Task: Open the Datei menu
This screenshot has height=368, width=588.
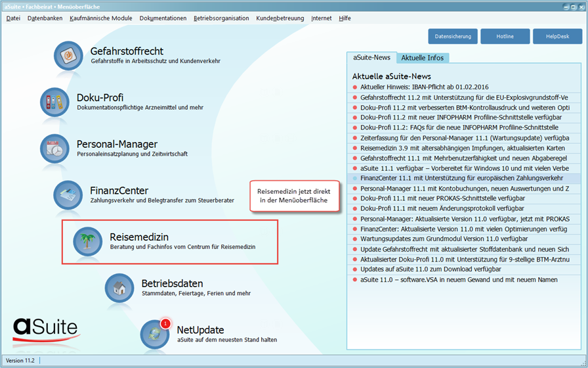Action: [13, 18]
